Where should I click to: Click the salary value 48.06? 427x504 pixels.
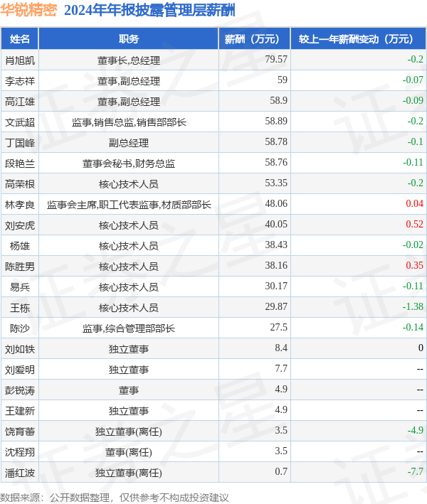(x=276, y=203)
